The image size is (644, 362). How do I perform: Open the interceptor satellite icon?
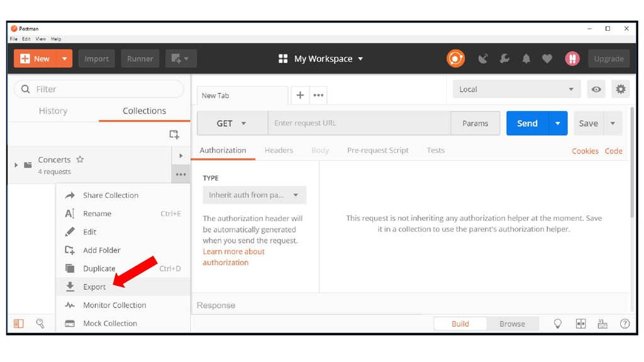tap(483, 58)
